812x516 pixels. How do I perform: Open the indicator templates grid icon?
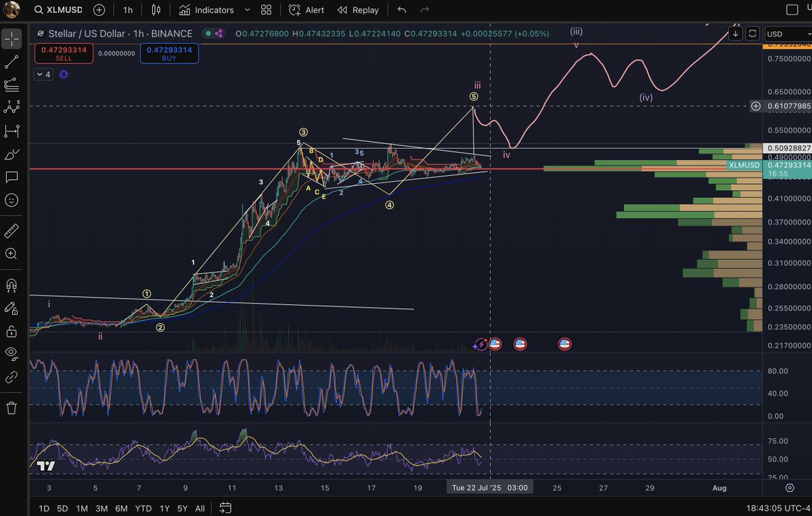(x=266, y=10)
